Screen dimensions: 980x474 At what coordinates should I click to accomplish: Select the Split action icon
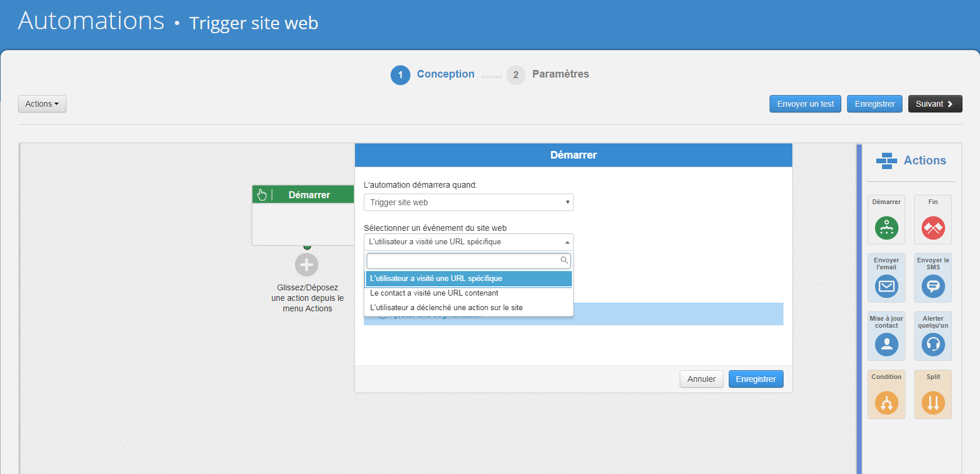coord(933,403)
